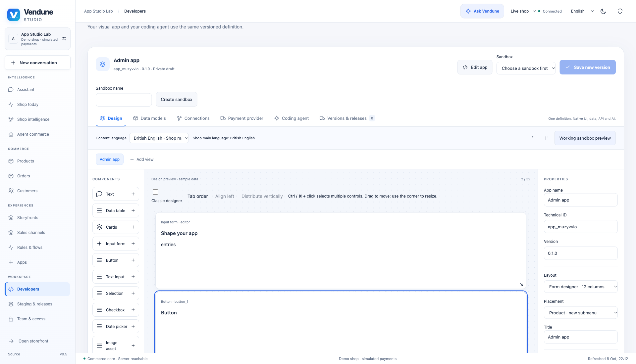Switch to the Coding agent tab
The image size is (636, 364).
(291, 118)
